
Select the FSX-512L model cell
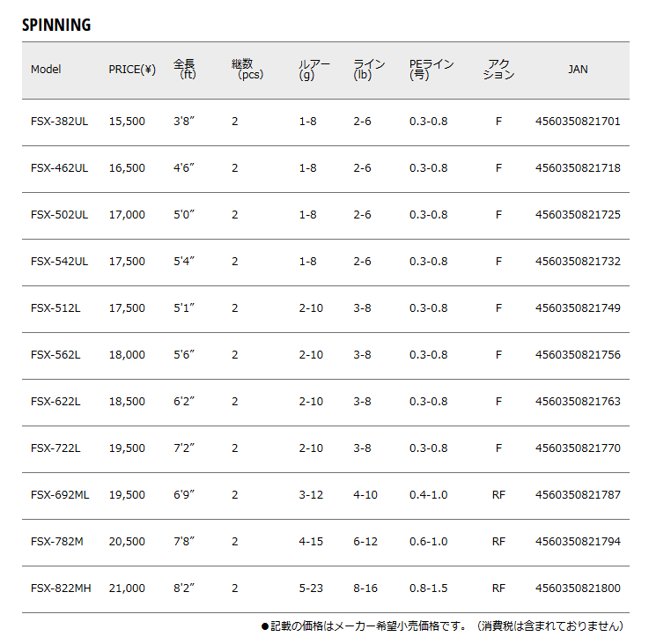point(55,308)
